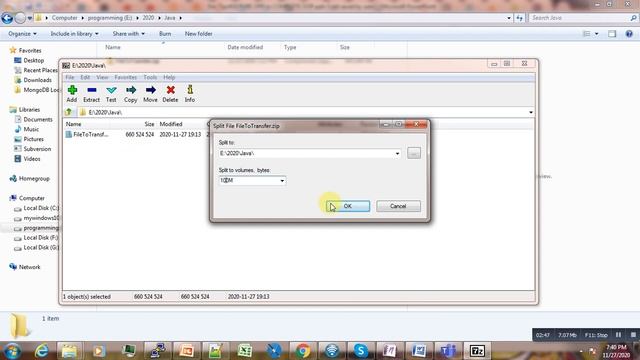This screenshot has width=640, height=360.
Task: Open the Split to path dropdown
Action: (x=397, y=153)
